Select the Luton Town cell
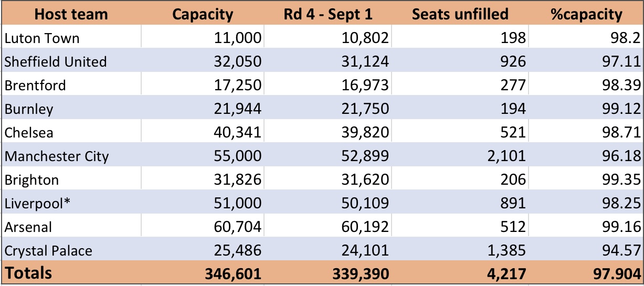The height and width of the screenshot is (286, 644). (x=71, y=37)
